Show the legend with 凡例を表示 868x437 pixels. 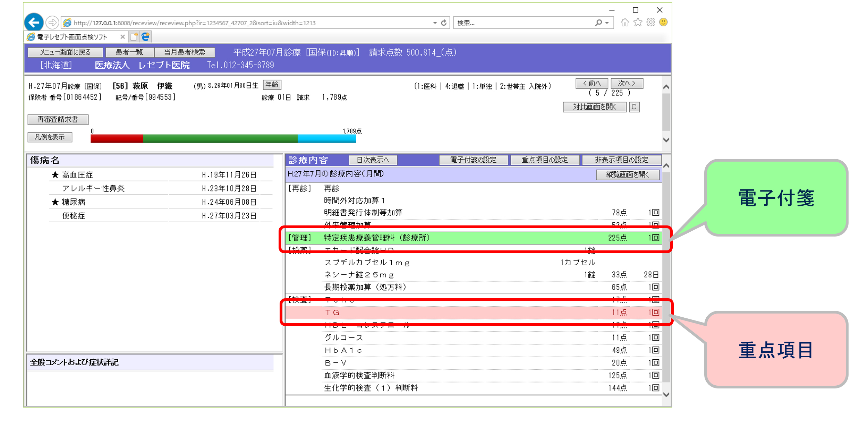[50, 137]
